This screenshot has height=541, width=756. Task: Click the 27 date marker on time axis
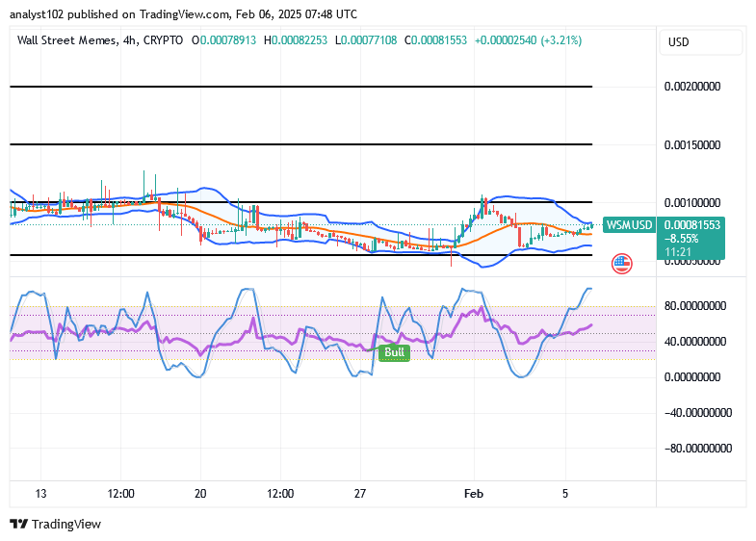[x=360, y=494]
